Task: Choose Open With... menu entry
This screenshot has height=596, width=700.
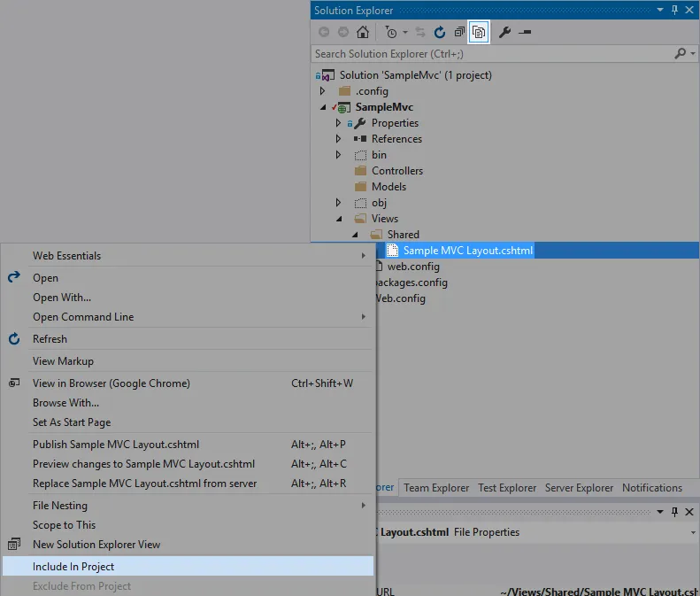Action: coord(188,297)
